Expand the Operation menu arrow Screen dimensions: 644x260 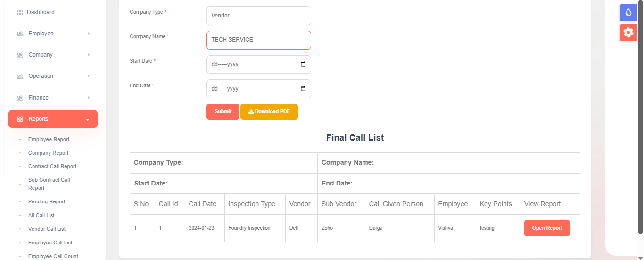click(88, 76)
